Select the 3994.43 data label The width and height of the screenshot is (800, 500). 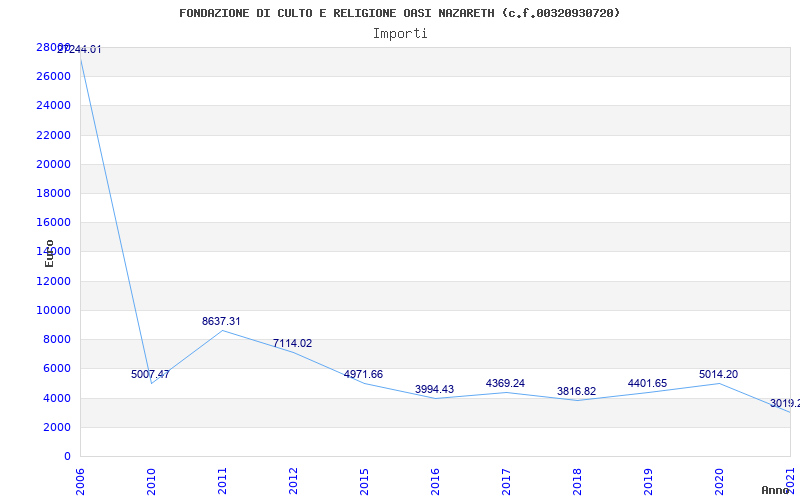coord(434,389)
